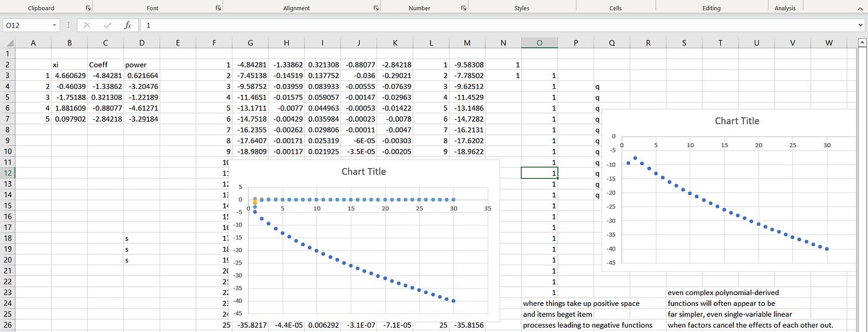Click the active cell O12

[x=540, y=173]
